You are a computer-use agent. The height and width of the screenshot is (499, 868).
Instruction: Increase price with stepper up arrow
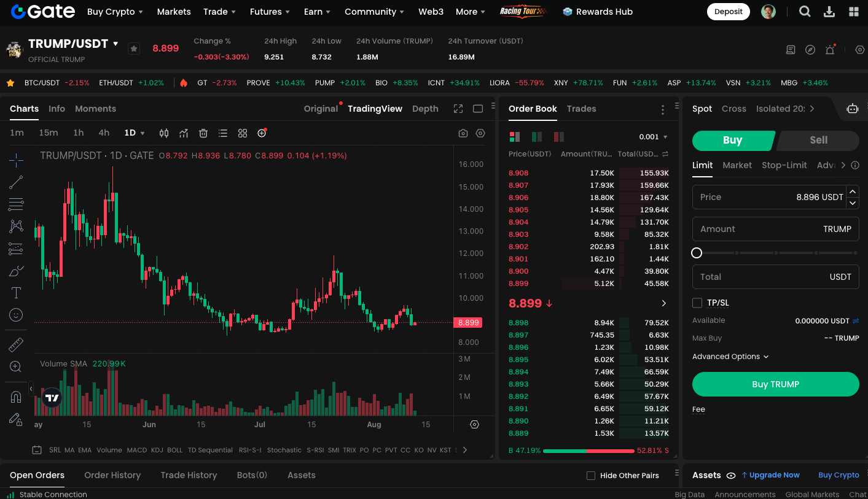click(853, 191)
